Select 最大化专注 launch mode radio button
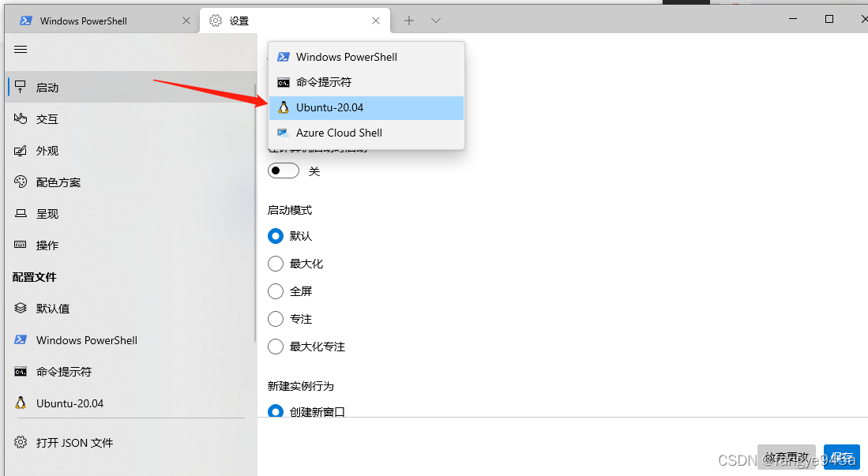 point(276,347)
